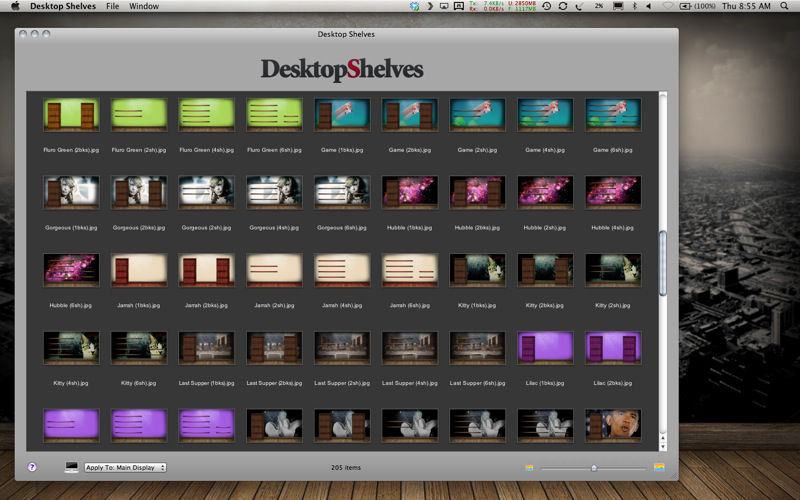This screenshot has height=500, width=800.
Task: Click the monitor display icon in bottom bar
Action: tap(71, 467)
